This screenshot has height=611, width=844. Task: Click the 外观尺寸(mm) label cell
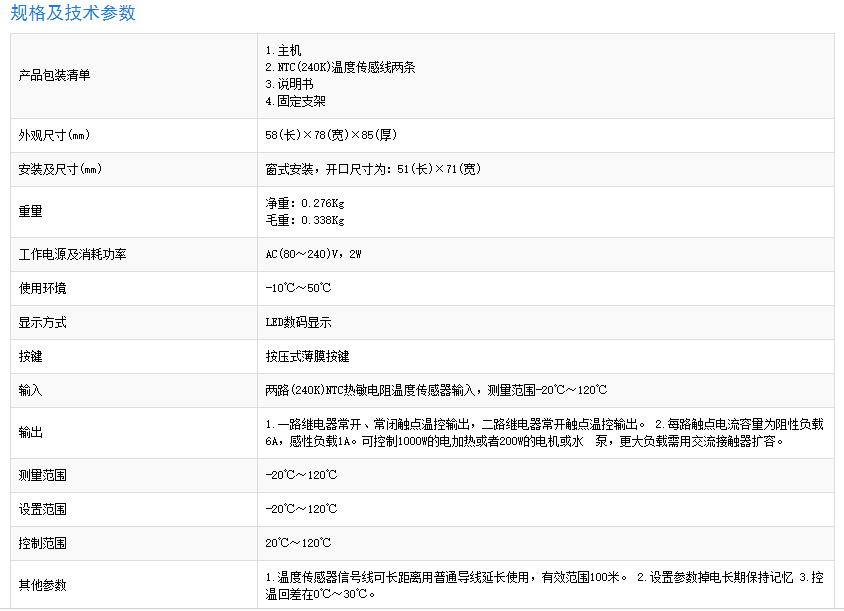[61, 135]
